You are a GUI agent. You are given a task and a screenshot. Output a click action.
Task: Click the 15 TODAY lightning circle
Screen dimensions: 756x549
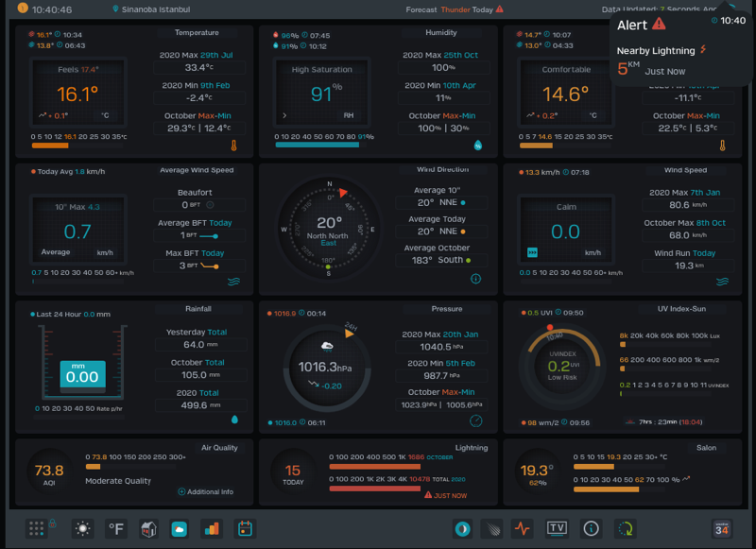293,472
